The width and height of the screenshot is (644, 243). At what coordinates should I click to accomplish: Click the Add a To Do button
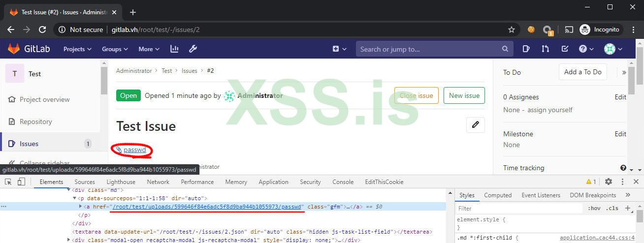coord(583,72)
